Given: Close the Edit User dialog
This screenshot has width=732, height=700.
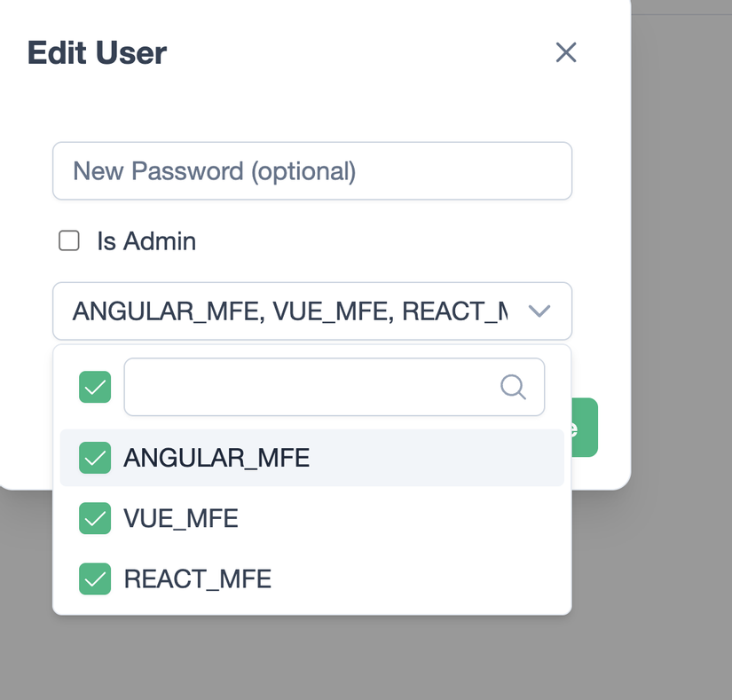Looking at the screenshot, I should pyautogui.click(x=566, y=52).
